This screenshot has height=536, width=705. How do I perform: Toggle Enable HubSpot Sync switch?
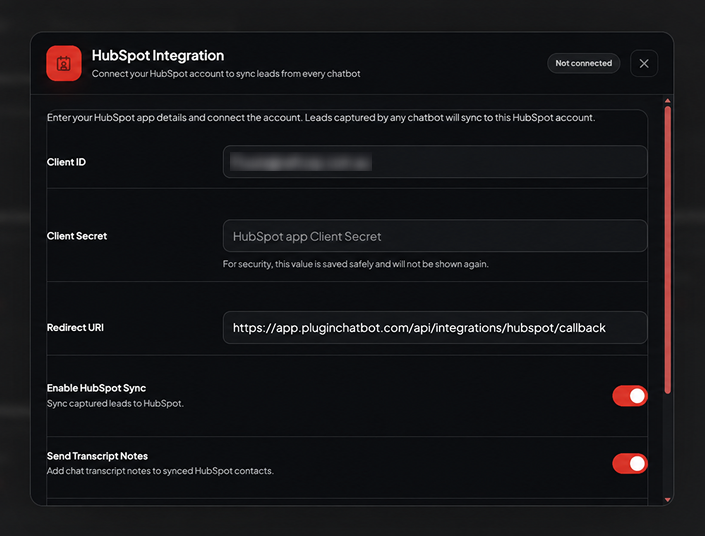point(629,396)
